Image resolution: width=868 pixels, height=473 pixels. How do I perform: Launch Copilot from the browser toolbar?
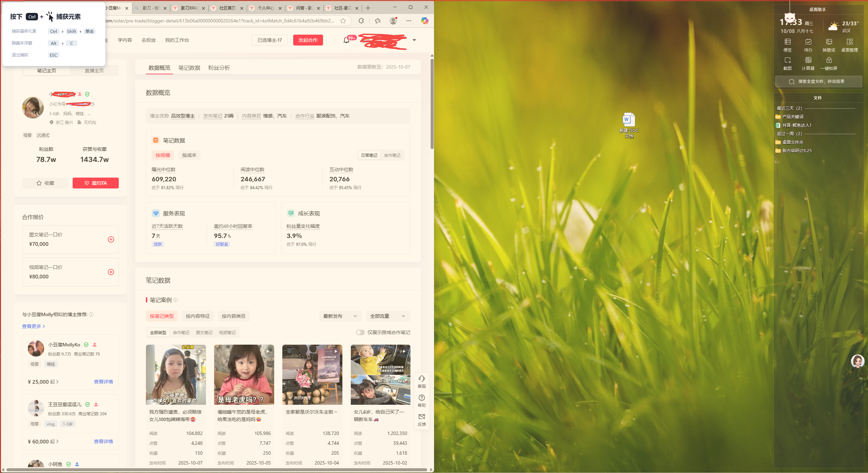point(424,21)
